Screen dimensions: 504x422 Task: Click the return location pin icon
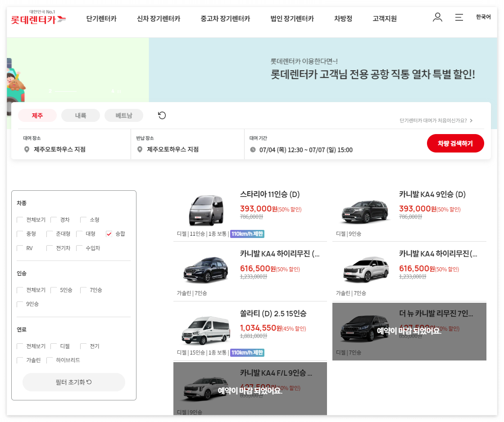pyautogui.click(x=140, y=149)
